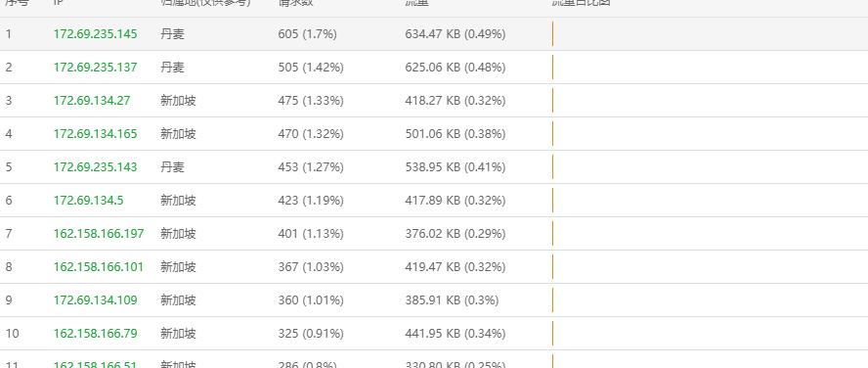Click the 634.47 KB (0.49%) traffic cell
Screen dimensions: 868x368
pos(456,34)
